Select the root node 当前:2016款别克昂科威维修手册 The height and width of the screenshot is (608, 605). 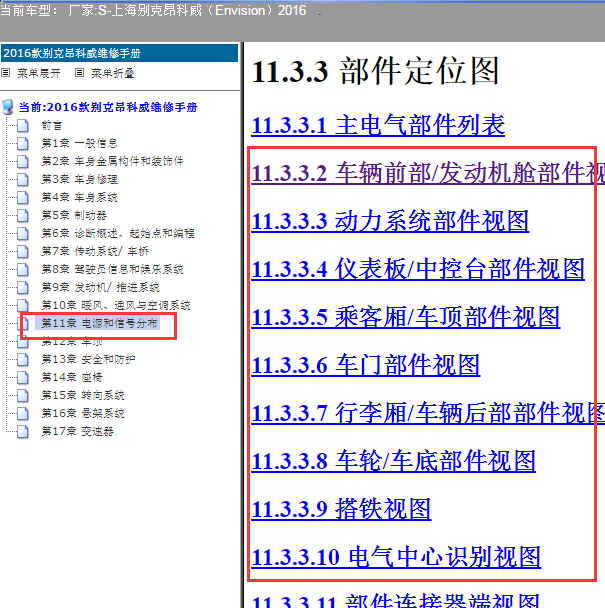108,107
